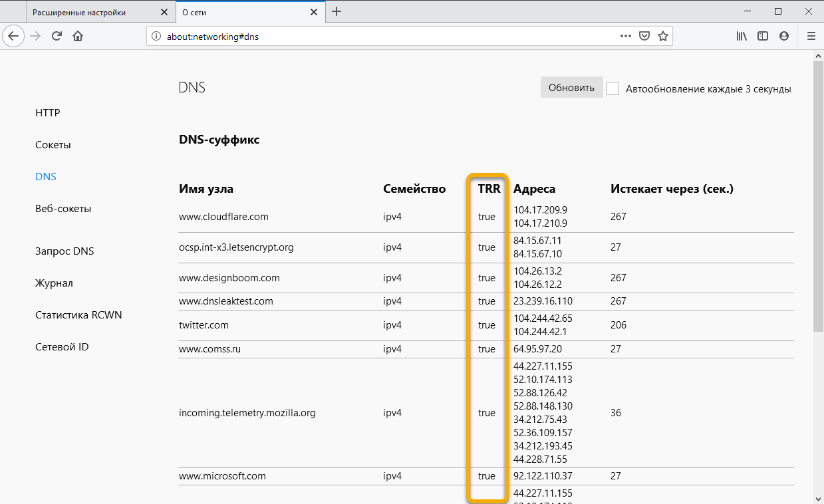824x504 pixels.
Task: Minimize the Firefox window
Action: [x=747, y=11]
